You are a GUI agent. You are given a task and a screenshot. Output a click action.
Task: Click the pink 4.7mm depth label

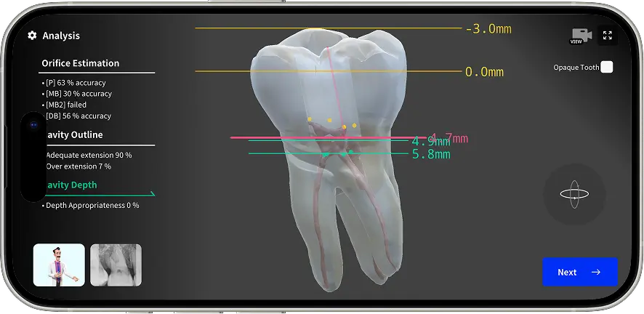[450, 138]
